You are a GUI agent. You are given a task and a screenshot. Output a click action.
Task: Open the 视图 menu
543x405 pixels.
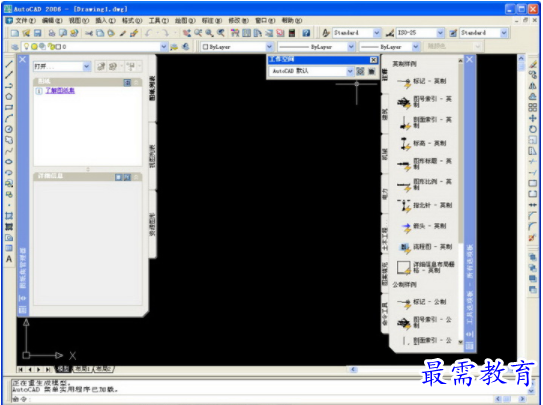click(x=79, y=20)
